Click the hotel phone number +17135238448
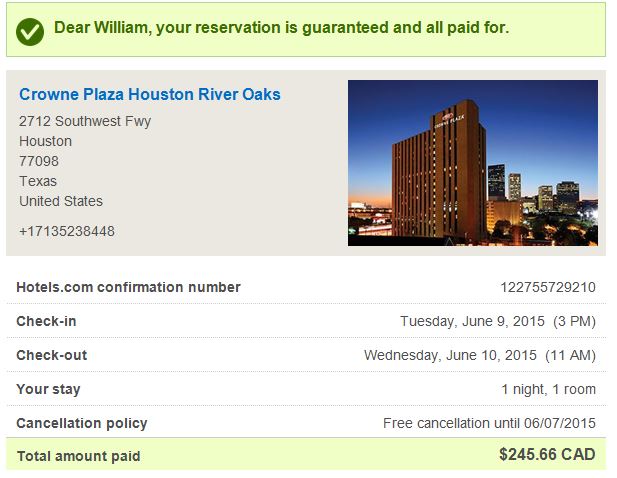The image size is (617, 478). point(67,231)
